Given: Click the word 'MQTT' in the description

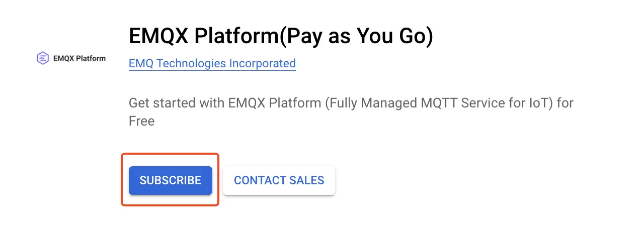Looking at the screenshot, I should 438,103.
